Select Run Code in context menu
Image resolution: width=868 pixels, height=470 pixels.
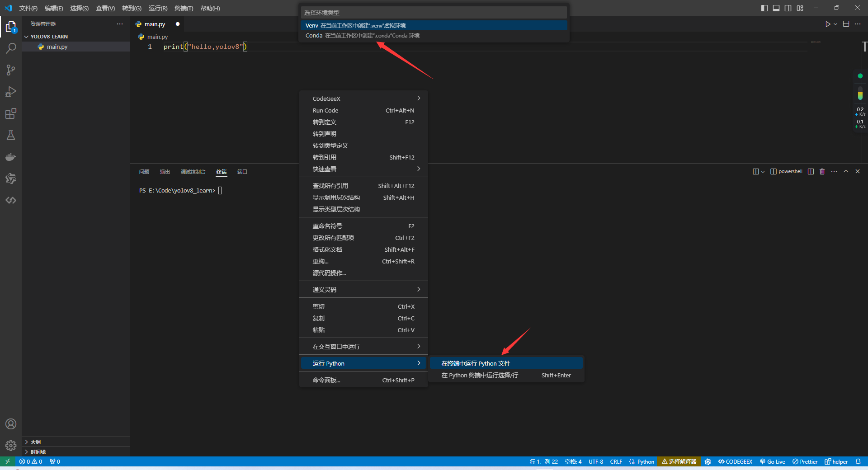(364, 110)
